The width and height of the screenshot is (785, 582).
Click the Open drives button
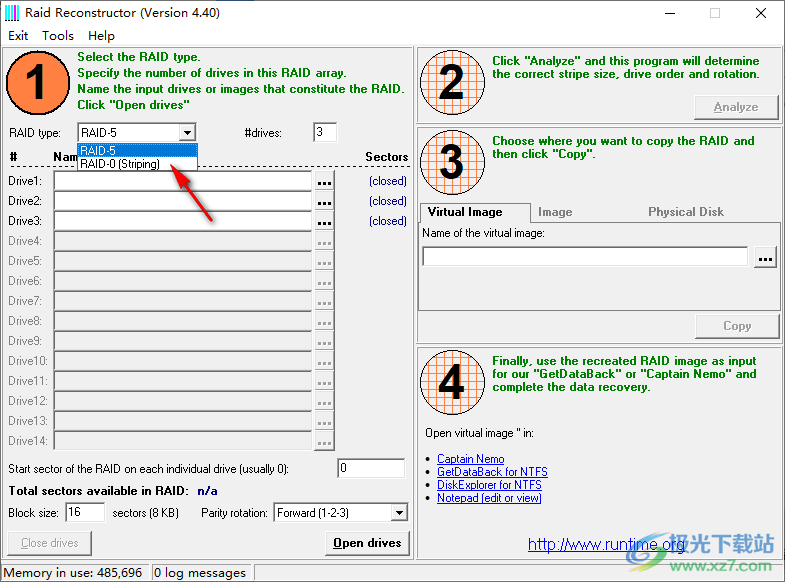point(367,543)
